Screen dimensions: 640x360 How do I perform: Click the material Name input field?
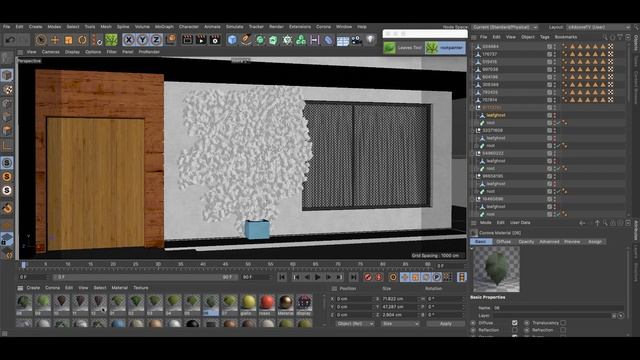[x=558, y=308]
